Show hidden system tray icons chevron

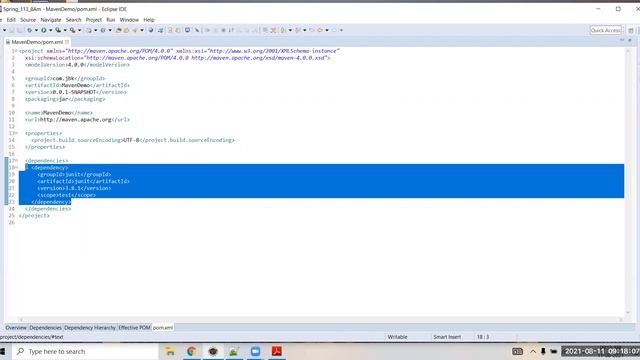click(x=533, y=351)
